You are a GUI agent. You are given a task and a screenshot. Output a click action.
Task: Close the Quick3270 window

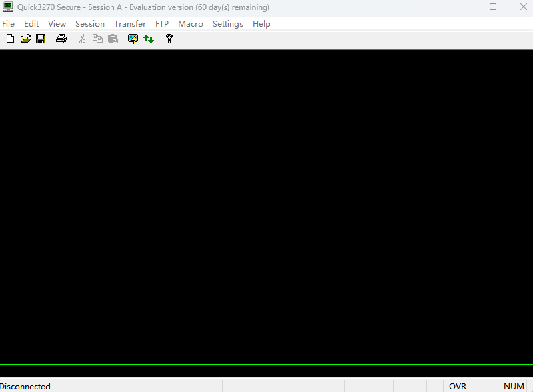(x=524, y=7)
